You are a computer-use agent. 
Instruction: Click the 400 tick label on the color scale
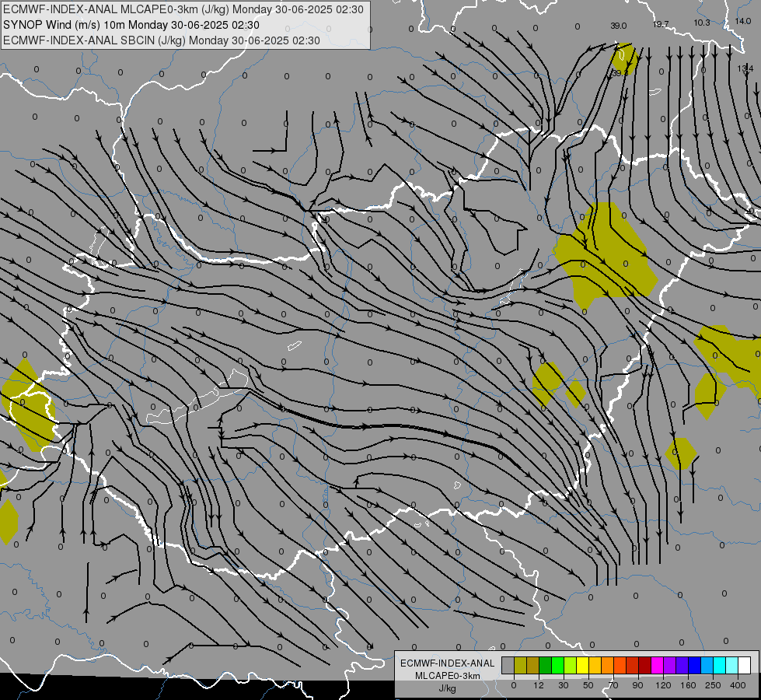(x=738, y=685)
